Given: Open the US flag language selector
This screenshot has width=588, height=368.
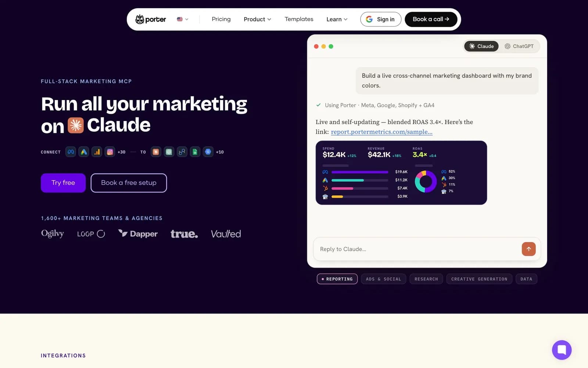Looking at the screenshot, I should (183, 19).
